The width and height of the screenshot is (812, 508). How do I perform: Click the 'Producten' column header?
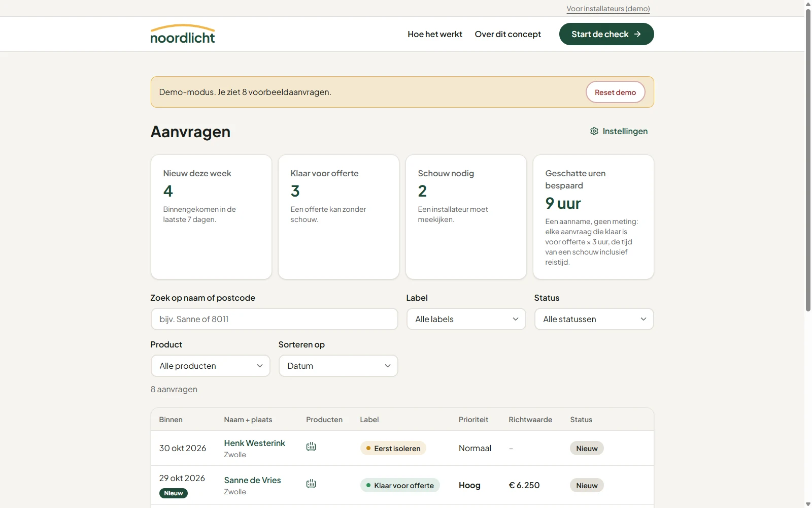324,420
